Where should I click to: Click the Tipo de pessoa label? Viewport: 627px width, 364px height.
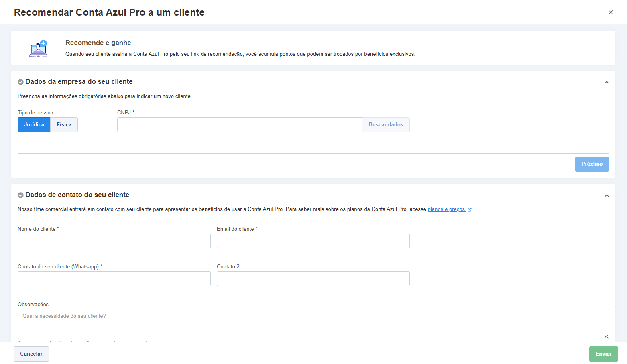tap(35, 113)
